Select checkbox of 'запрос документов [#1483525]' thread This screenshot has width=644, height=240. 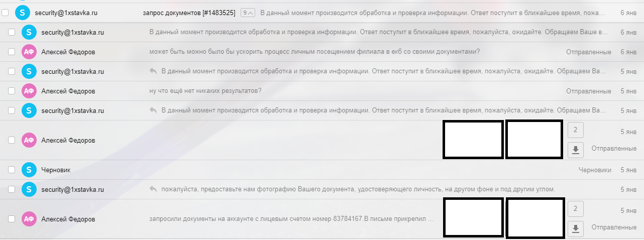(x=5, y=13)
